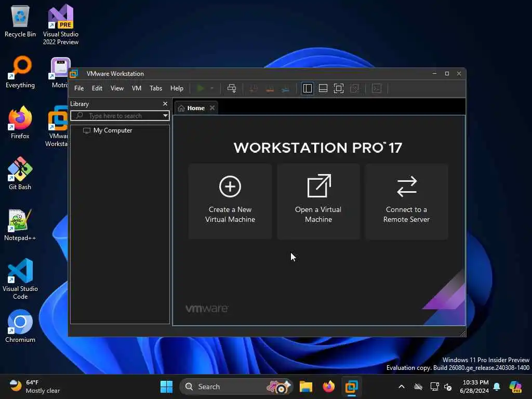This screenshot has height=399, width=532.
Task: Open the Help menu
Action: (x=177, y=88)
